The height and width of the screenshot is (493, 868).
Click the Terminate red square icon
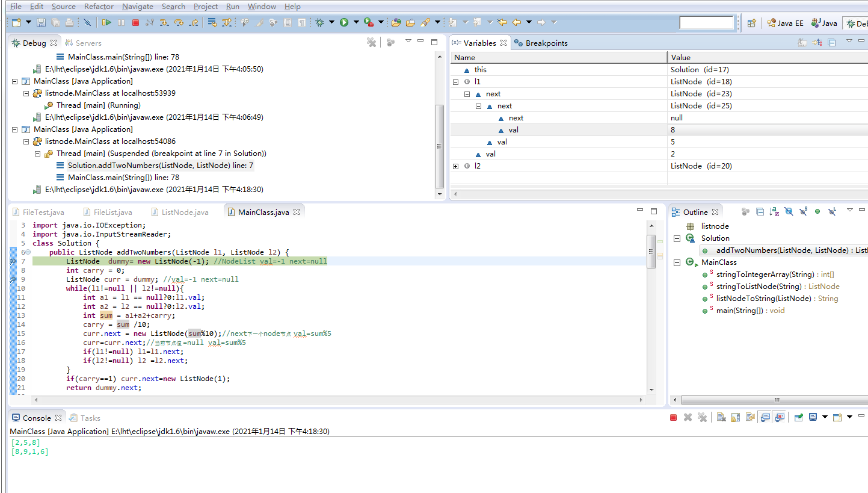point(135,22)
